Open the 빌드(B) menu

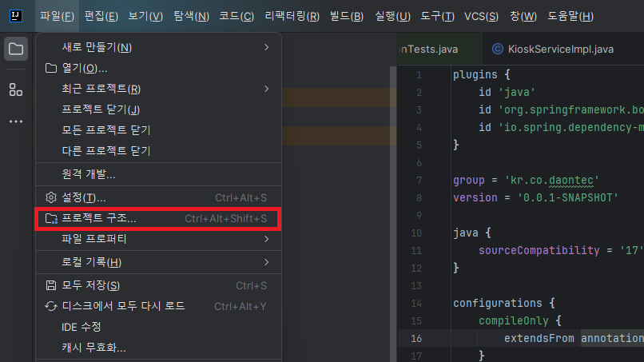pyautogui.click(x=347, y=17)
